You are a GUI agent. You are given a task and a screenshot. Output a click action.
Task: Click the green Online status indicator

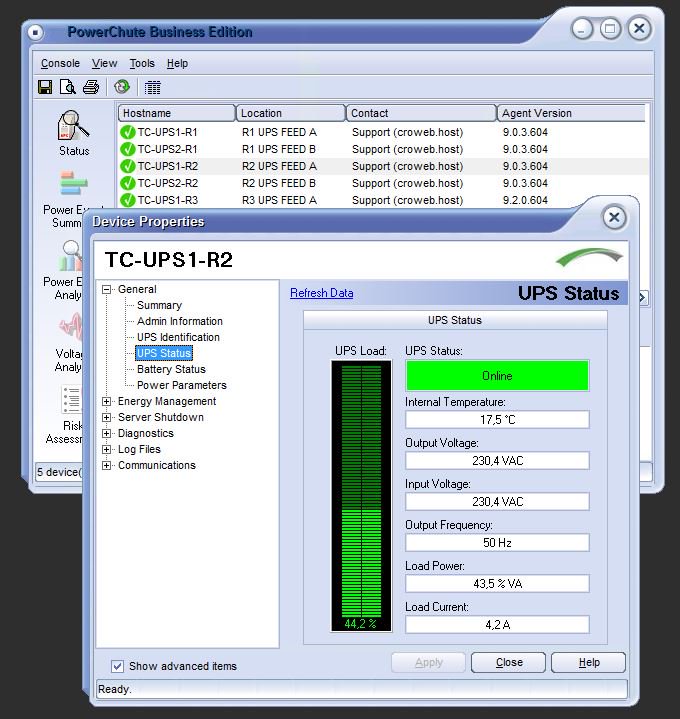click(497, 376)
